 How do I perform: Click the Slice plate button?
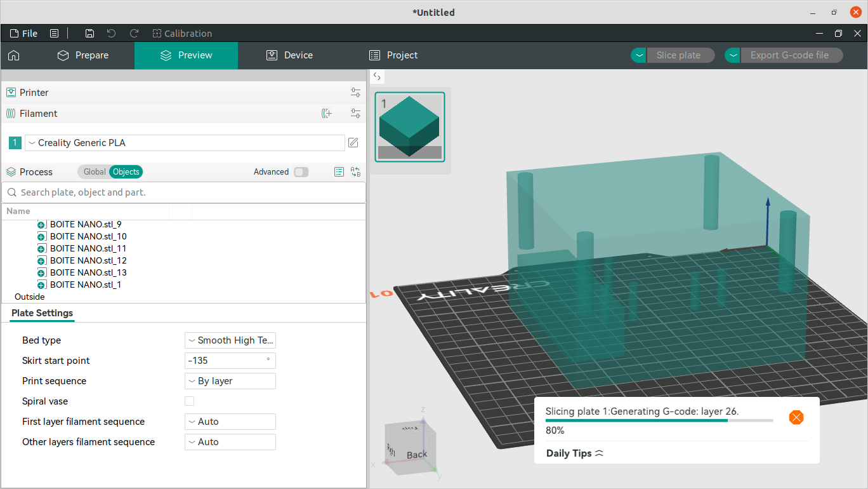tap(678, 55)
